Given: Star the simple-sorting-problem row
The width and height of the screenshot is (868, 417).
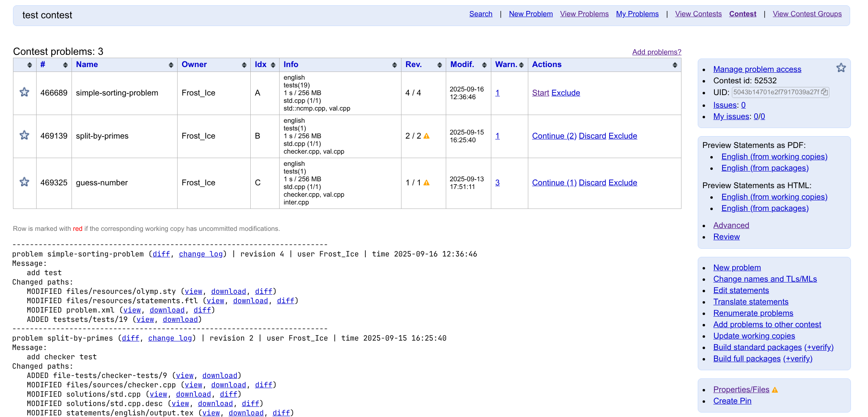Looking at the screenshot, I should (x=24, y=92).
